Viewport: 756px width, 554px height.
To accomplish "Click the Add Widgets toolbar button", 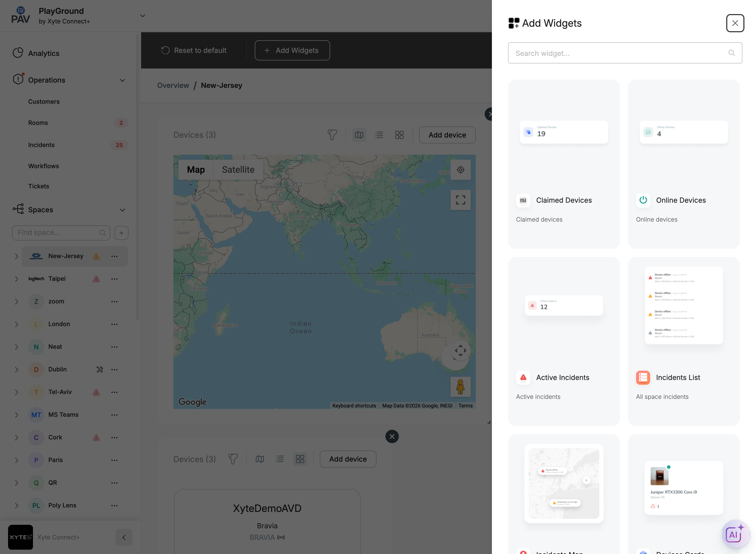I will (292, 50).
